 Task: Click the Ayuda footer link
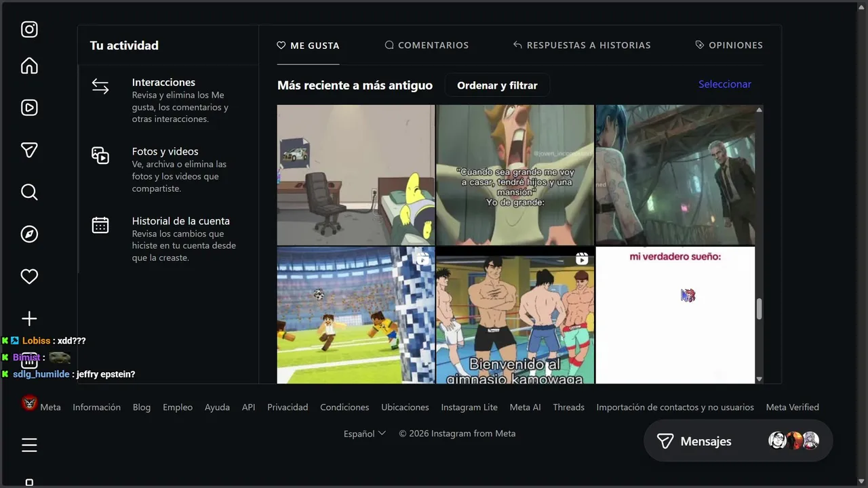[218, 407]
